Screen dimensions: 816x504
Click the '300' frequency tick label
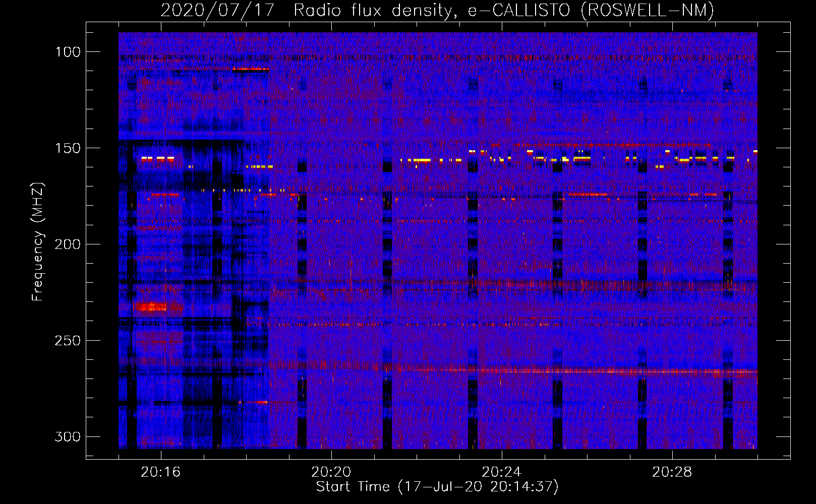[67, 437]
